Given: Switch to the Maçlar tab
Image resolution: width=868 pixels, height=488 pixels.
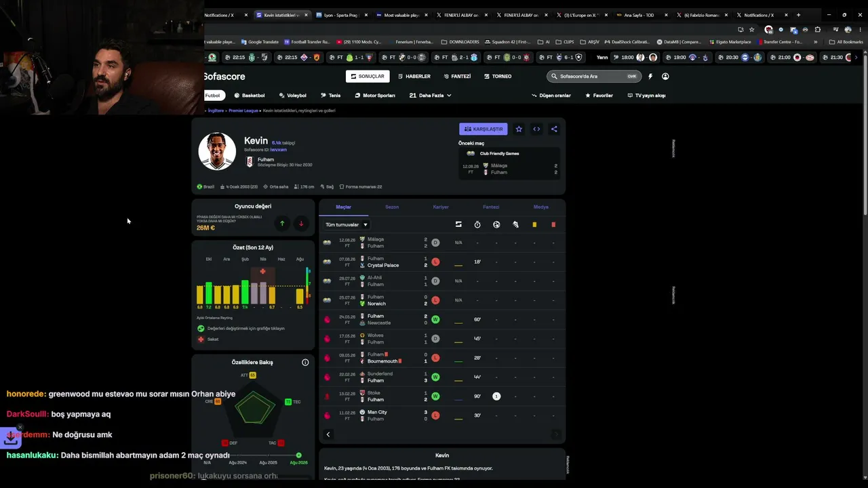Looking at the screenshot, I should pos(344,207).
